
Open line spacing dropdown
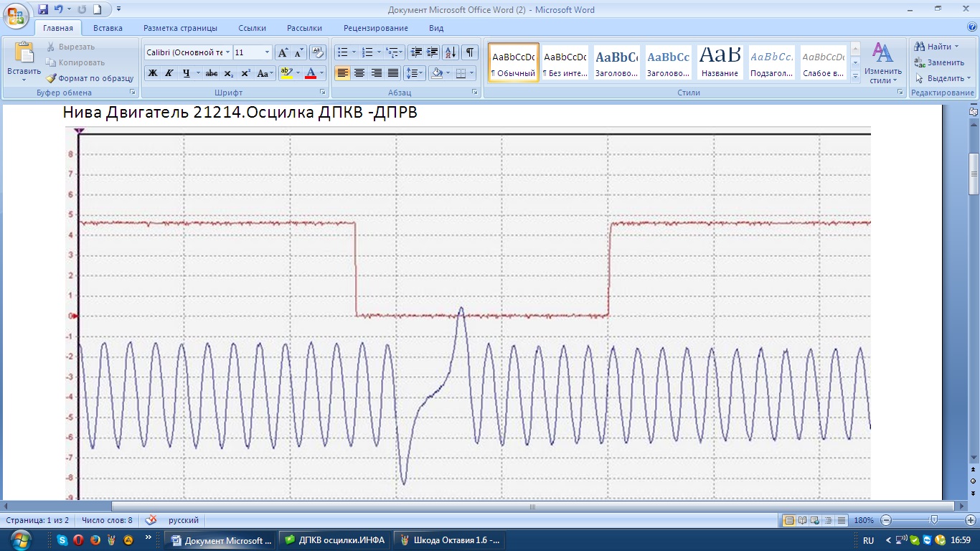point(415,73)
